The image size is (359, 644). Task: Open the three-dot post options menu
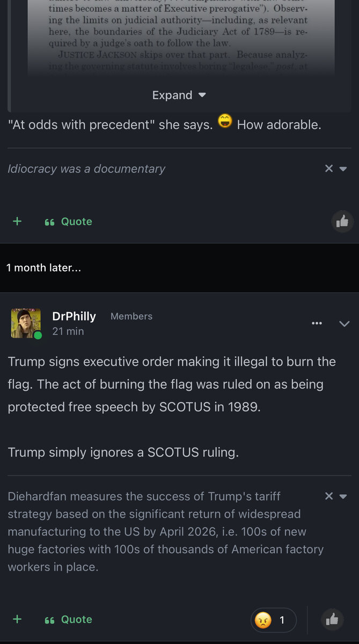tap(317, 323)
